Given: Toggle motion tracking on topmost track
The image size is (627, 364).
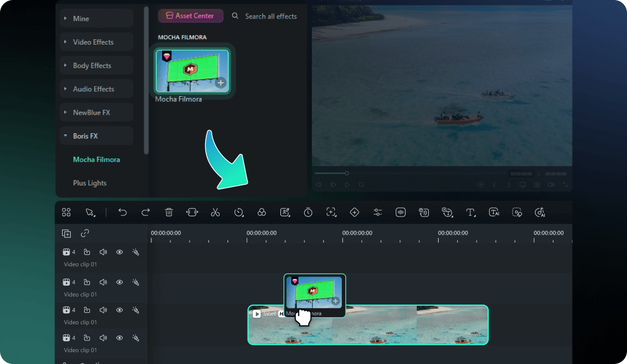Looking at the screenshot, I should [136, 252].
